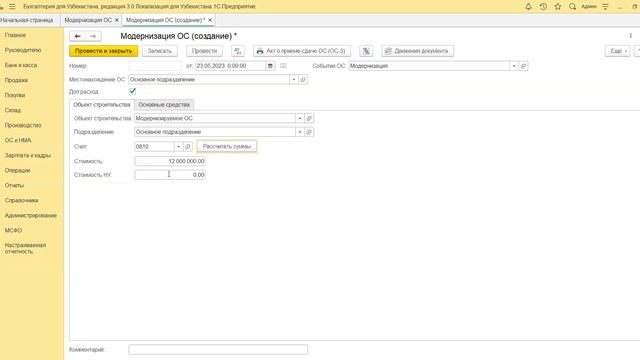
Task: Open Подразделение linked item icon
Action: pyautogui.click(x=309, y=132)
